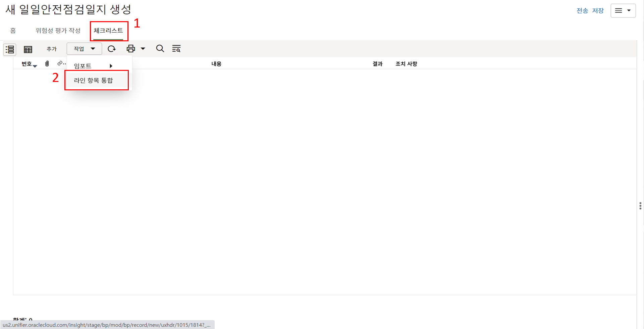Expand the 임포트 submenu
Screen dimensions: 644x329
click(x=93, y=66)
